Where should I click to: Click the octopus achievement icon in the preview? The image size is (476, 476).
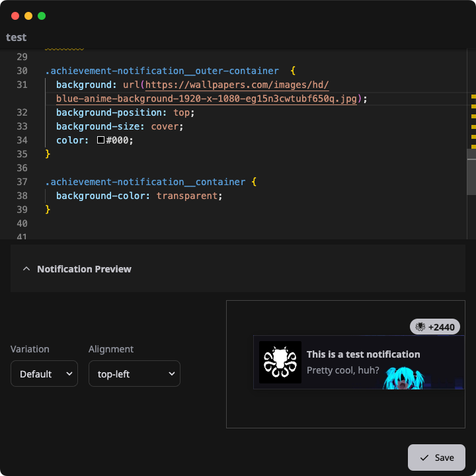click(280, 362)
